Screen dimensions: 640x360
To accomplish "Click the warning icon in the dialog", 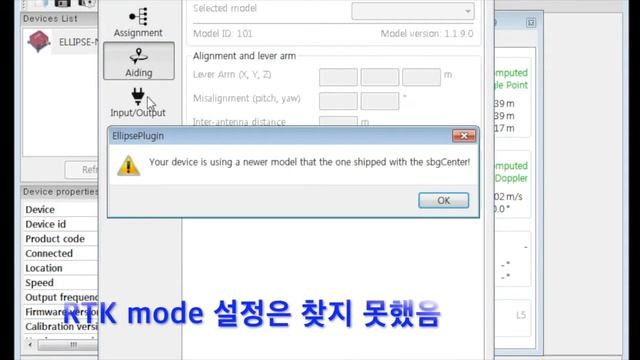I will (129, 165).
